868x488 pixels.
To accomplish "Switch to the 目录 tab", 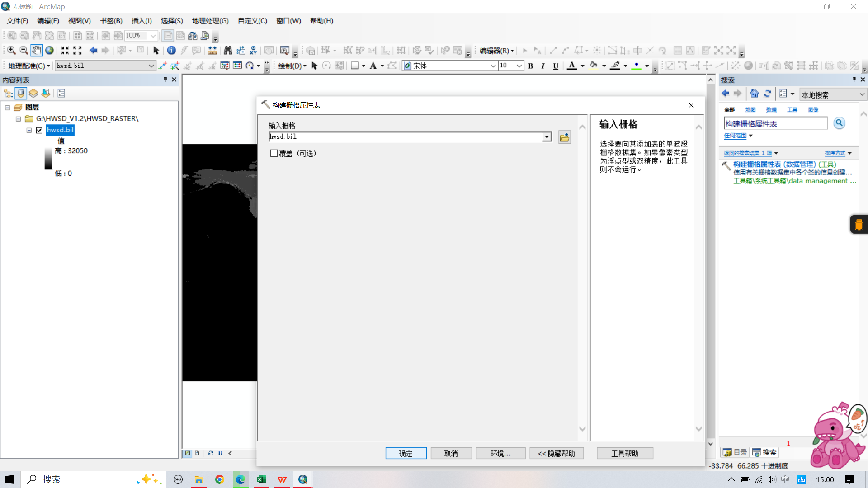I will [x=735, y=452].
